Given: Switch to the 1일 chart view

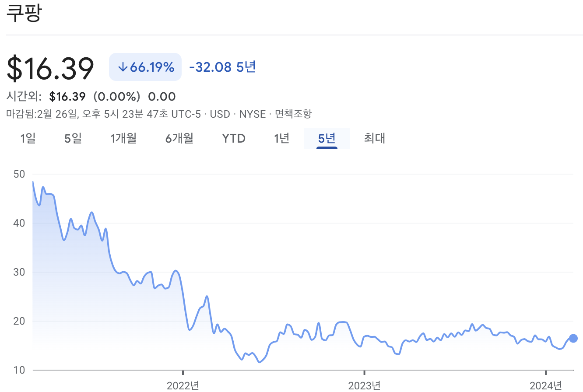Looking at the screenshot, I should coord(28,138).
